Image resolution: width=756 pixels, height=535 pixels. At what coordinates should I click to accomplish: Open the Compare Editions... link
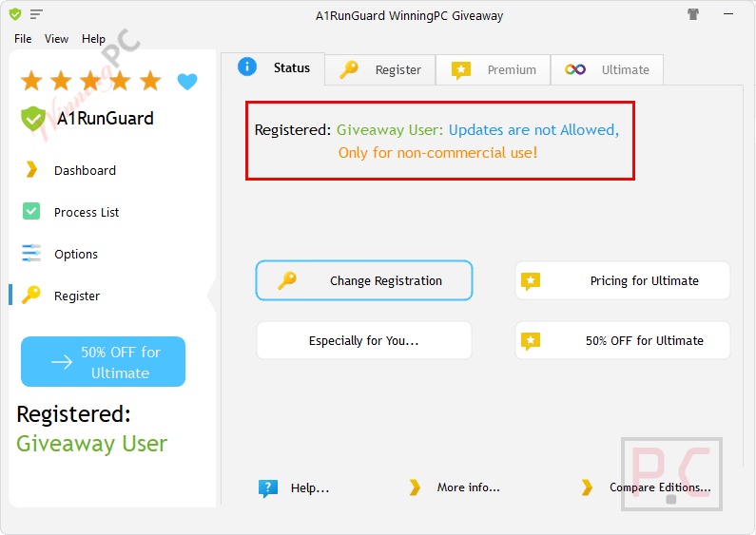pos(660,487)
